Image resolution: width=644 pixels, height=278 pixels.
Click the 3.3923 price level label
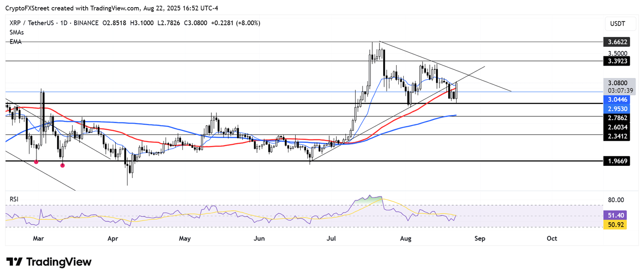coord(617,61)
